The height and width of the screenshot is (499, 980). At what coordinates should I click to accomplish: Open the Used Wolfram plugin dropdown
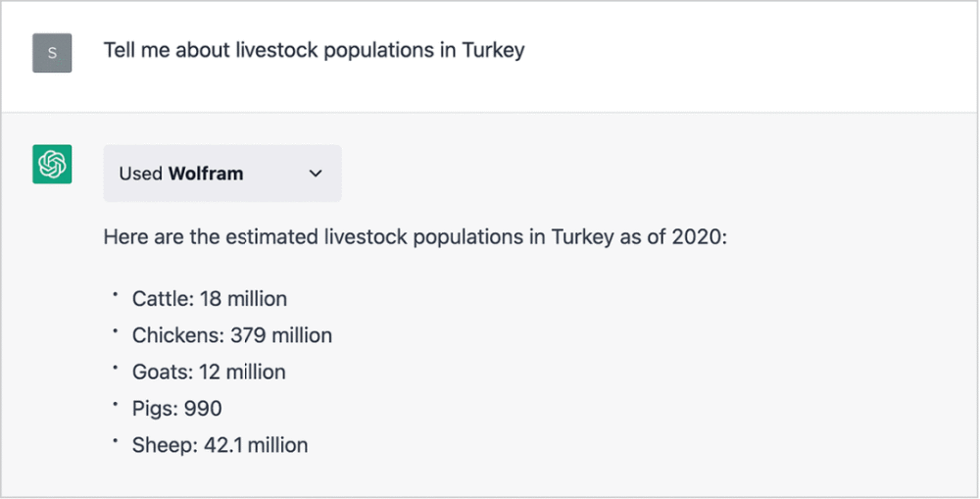222,174
